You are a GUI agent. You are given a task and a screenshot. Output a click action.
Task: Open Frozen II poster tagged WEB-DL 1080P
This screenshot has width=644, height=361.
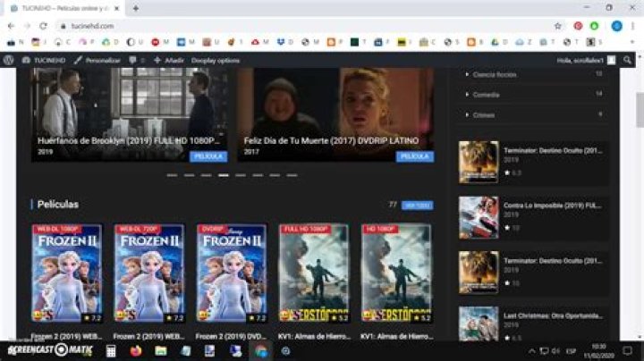coord(67,273)
